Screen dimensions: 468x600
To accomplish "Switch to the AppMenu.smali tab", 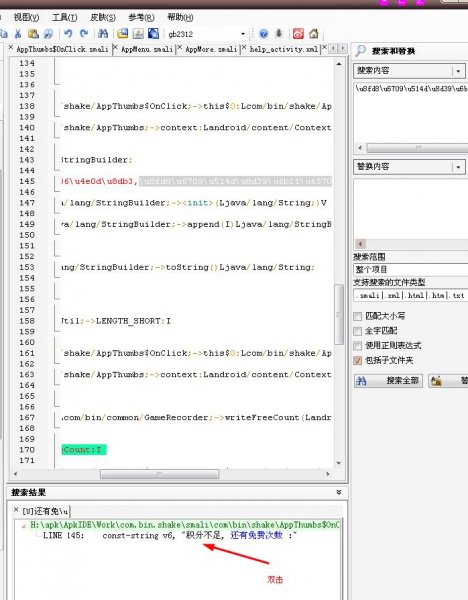I will (147, 49).
